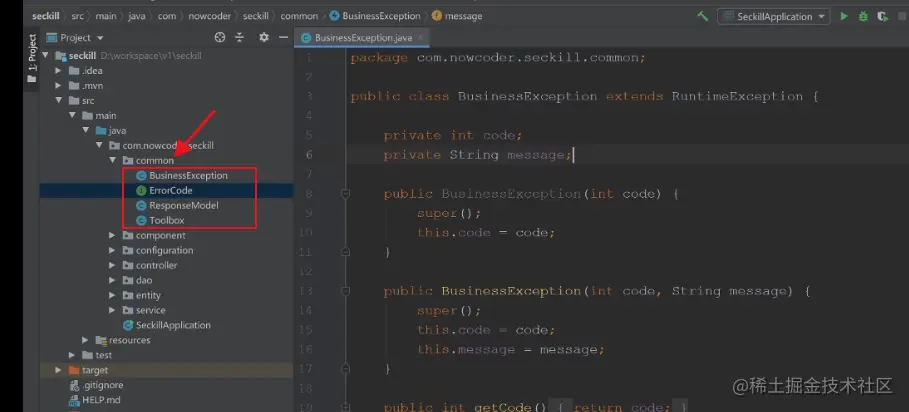Collapse the java folder
The height and width of the screenshot is (412, 909).
[86, 130]
